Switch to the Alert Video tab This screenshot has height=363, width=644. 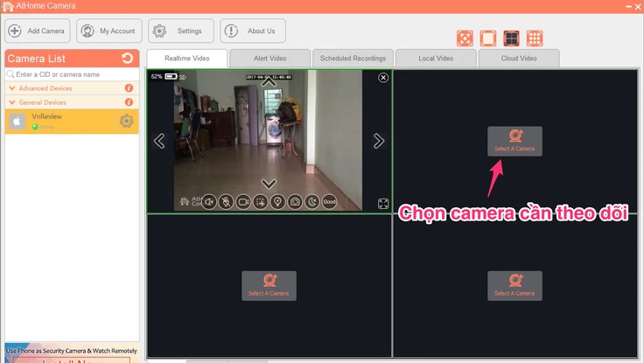pos(269,59)
